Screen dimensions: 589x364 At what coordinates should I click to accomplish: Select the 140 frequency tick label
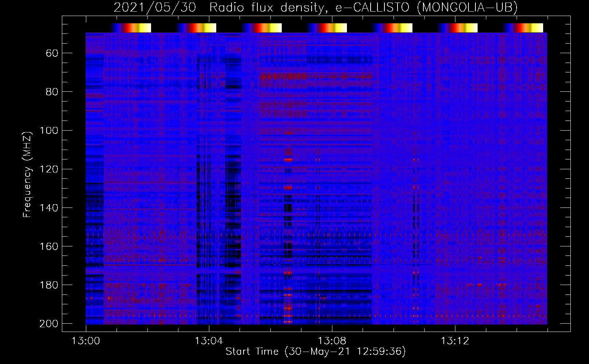point(49,208)
